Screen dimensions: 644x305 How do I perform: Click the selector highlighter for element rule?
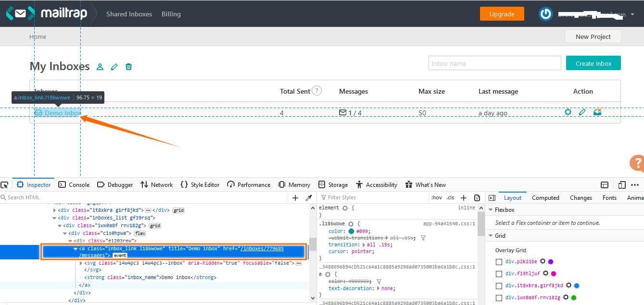click(x=345, y=208)
